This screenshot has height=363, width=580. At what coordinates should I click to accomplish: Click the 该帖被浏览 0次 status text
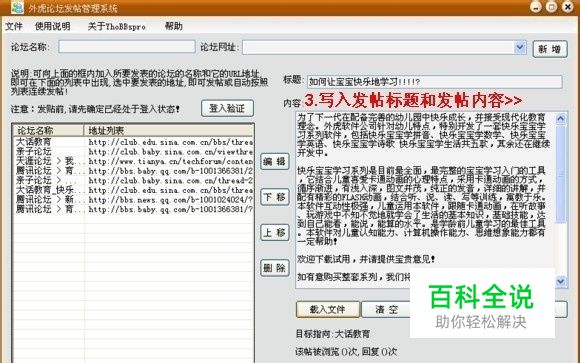(346, 352)
